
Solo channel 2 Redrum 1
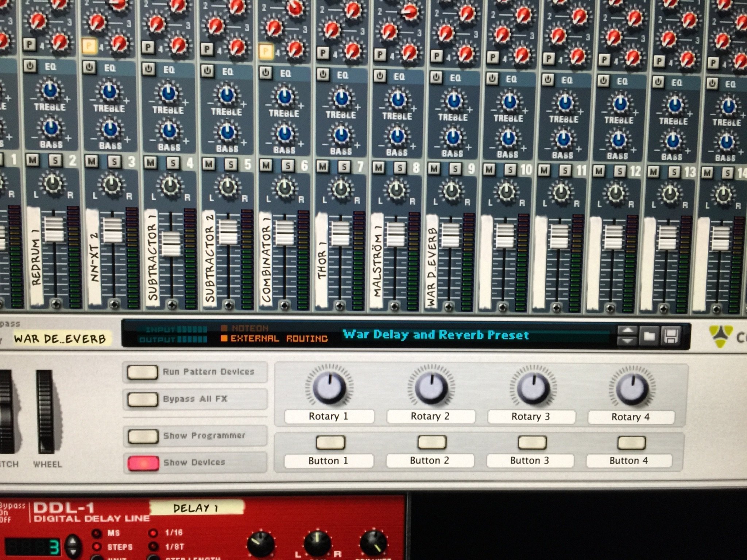click(x=55, y=160)
